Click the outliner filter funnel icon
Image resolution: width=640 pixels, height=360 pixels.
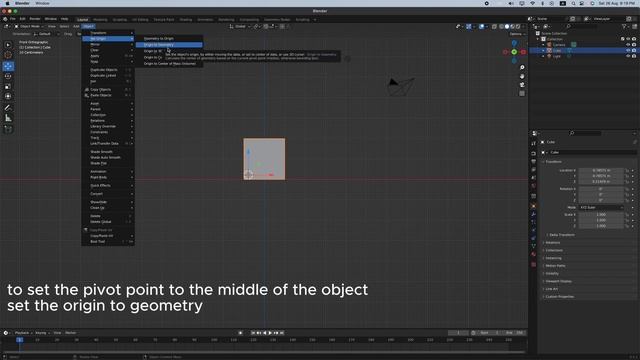pos(624,26)
